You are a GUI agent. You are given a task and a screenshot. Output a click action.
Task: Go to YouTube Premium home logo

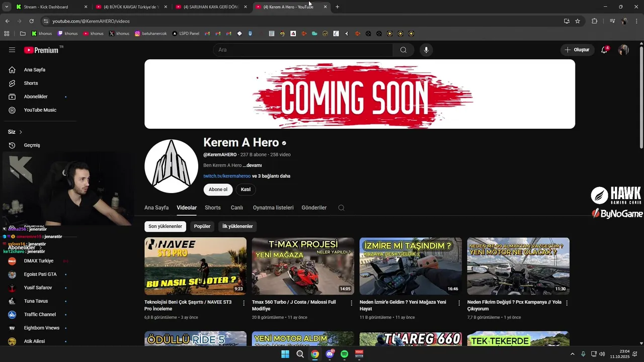tap(41, 50)
